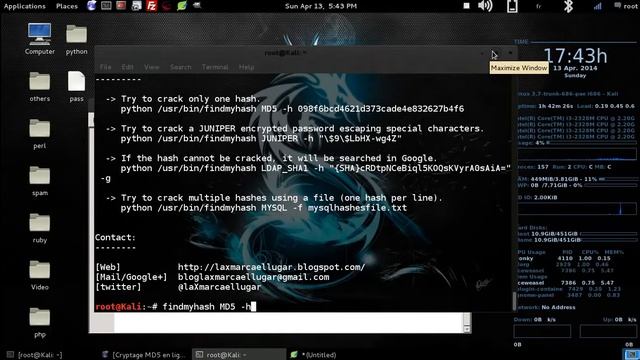Click scrollbar of the window behind terminal

(467, 322)
